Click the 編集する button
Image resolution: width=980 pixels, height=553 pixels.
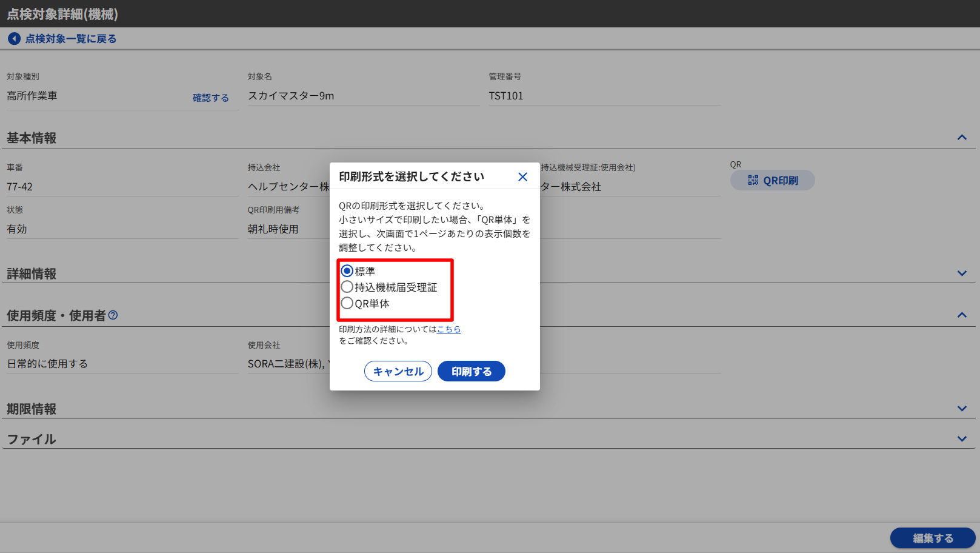coord(932,538)
